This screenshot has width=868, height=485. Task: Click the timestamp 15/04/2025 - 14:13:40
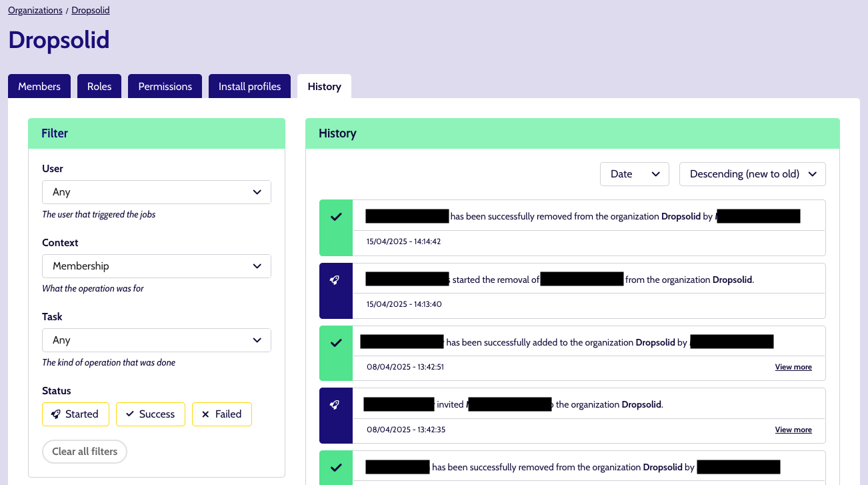click(404, 304)
